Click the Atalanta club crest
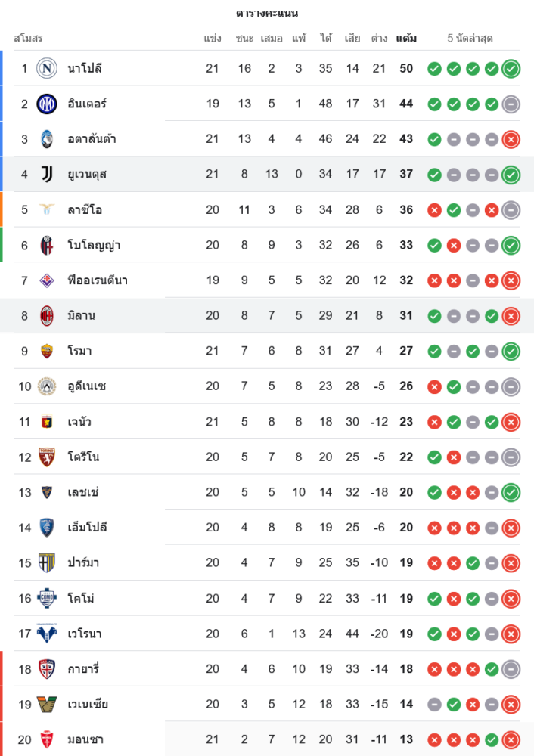Screen dimensions: 534x756 coord(47,139)
